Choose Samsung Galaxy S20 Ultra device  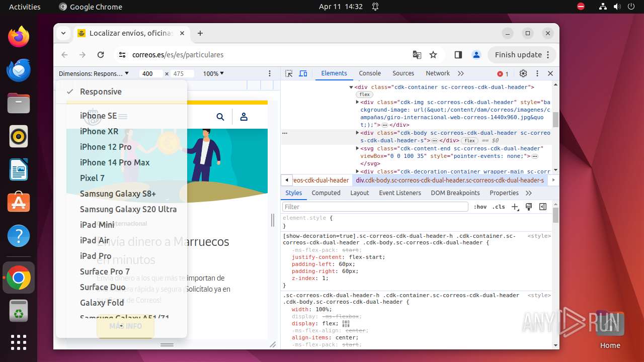coord(121,209)
